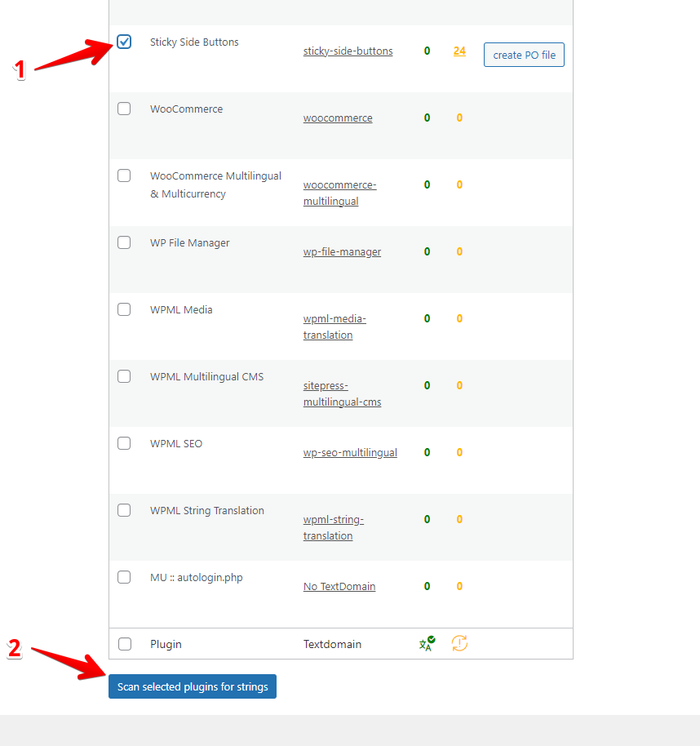Image resolution: width=700 pixels, height=746 pixels.
Task: Click Scan selected plugins for strings
Action: (193, 686)
